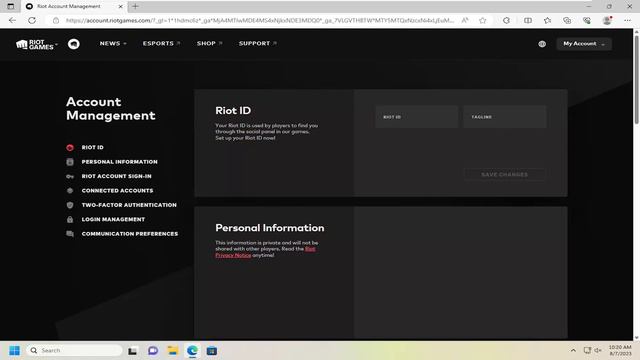The image size is (640, 360).
Task: Open the Edge profile avatar
Action: (607, 20)
